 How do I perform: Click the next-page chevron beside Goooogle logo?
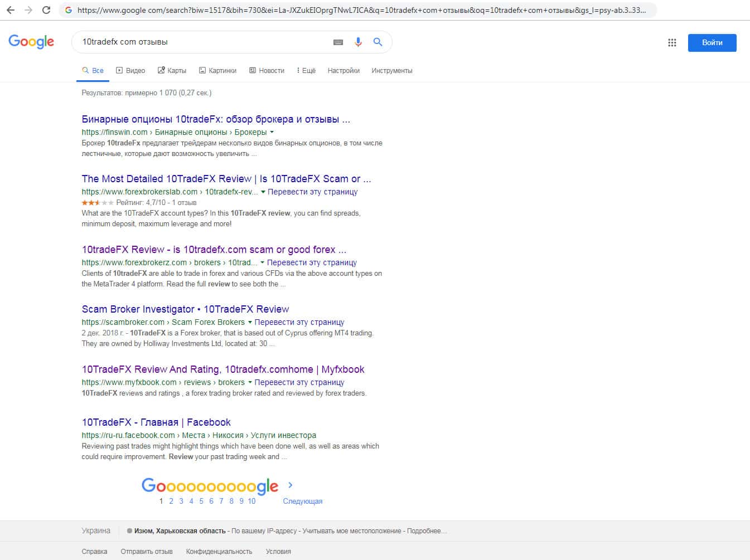[x=290, y=485]
